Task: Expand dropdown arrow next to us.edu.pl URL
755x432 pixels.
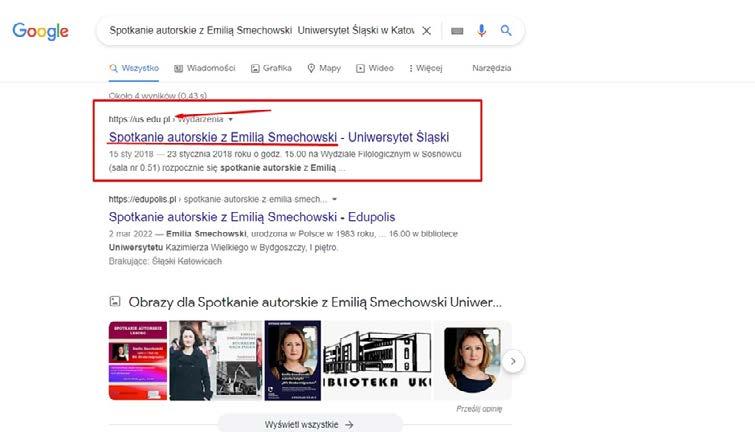Action: 231,119
